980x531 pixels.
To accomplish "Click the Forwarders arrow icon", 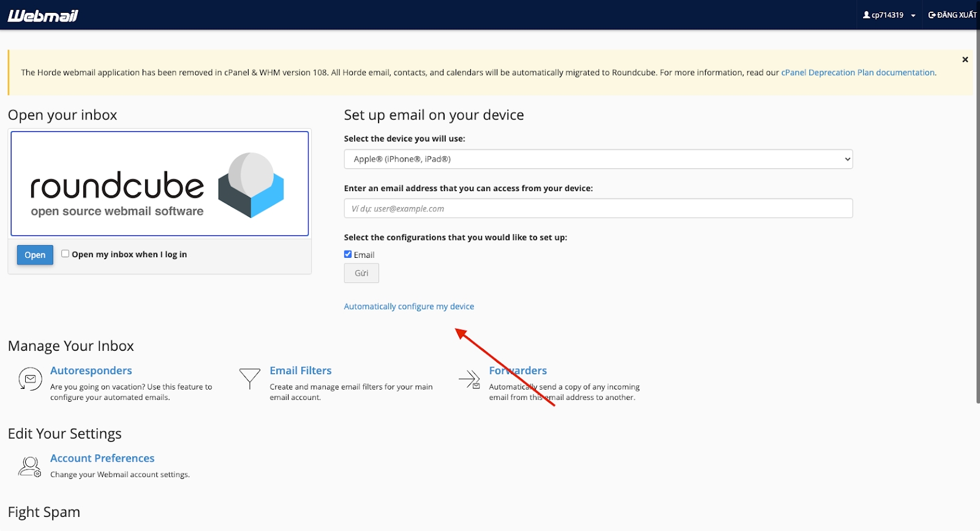I will click(x=469, y=379).
